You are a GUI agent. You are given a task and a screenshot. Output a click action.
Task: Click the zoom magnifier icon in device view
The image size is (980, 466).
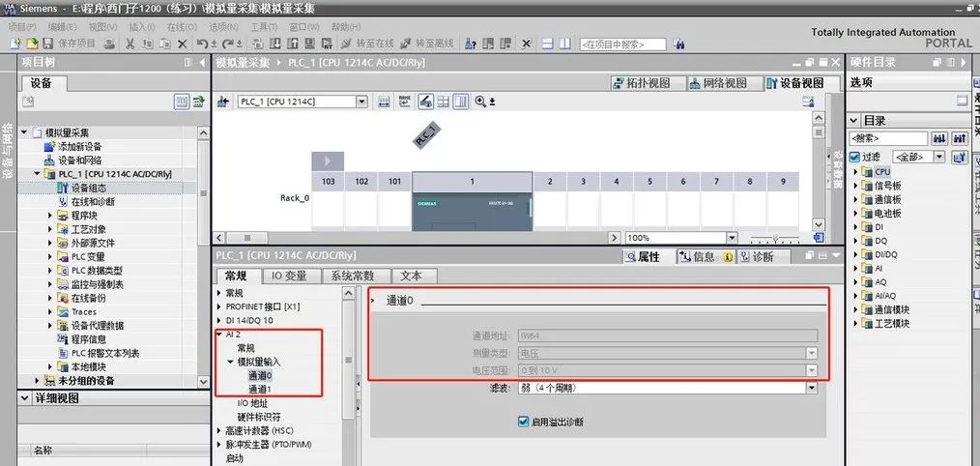[x=480, y=102]
